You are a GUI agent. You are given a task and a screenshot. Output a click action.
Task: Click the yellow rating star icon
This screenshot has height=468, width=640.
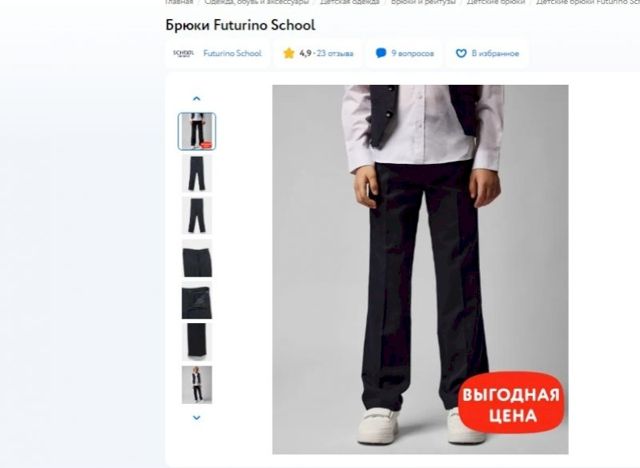click(x=289, y=53)
